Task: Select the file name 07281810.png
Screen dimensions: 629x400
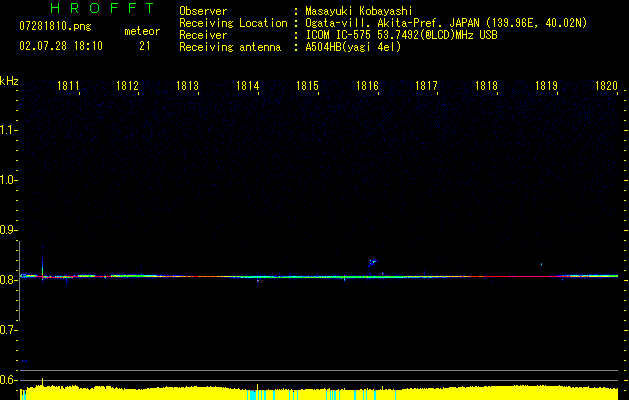Action: click(55, 27)
